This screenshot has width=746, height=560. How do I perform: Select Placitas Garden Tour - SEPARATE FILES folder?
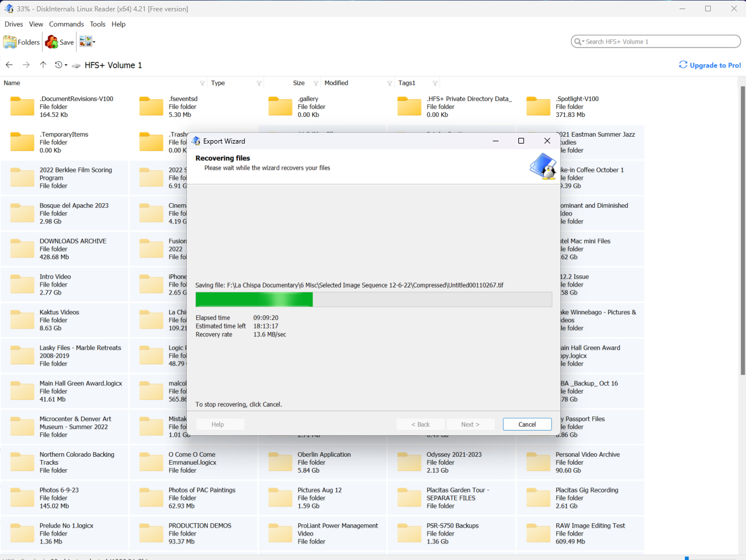pos(451,498)
